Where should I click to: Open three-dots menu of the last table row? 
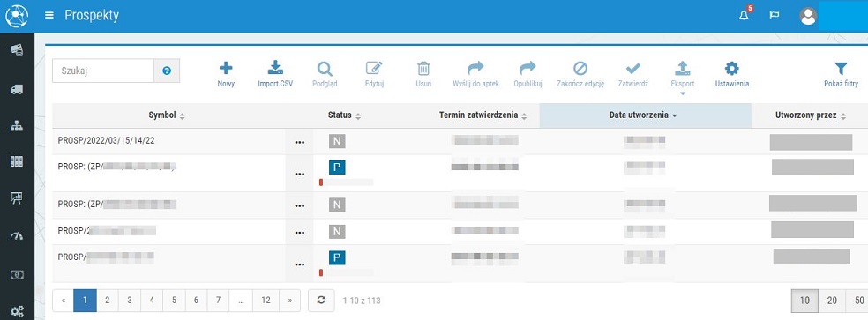(300, 264)
